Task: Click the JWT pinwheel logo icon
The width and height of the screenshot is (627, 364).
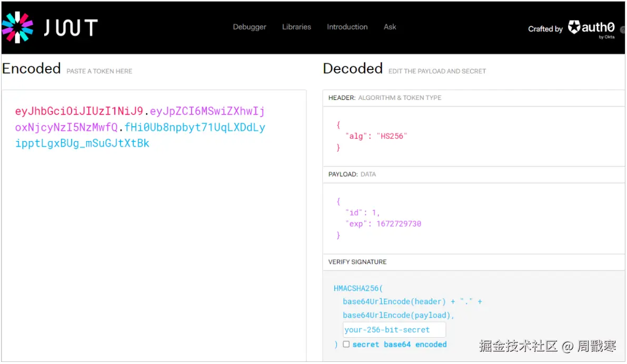Action: (17, 27)
